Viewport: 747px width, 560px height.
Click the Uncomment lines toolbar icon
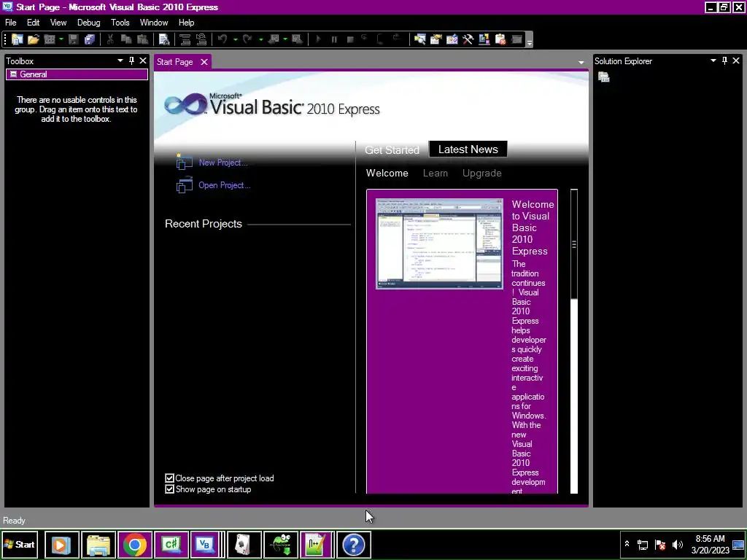tap(201, 39)
